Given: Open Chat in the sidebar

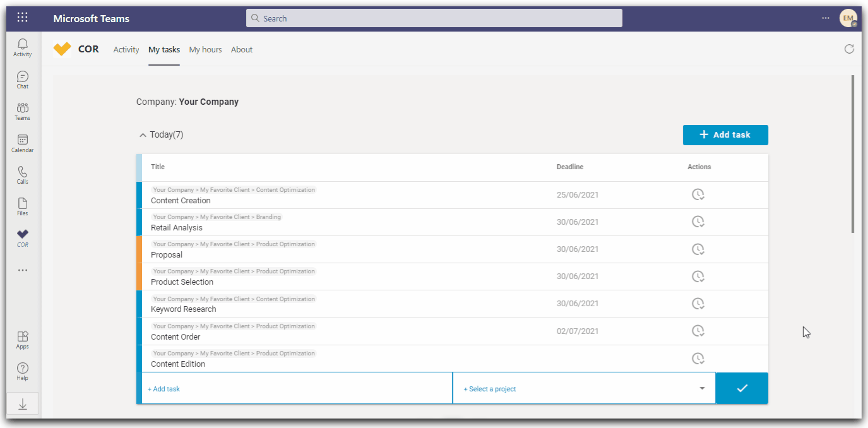Looking at the screenshot, I should pos(23,80).
